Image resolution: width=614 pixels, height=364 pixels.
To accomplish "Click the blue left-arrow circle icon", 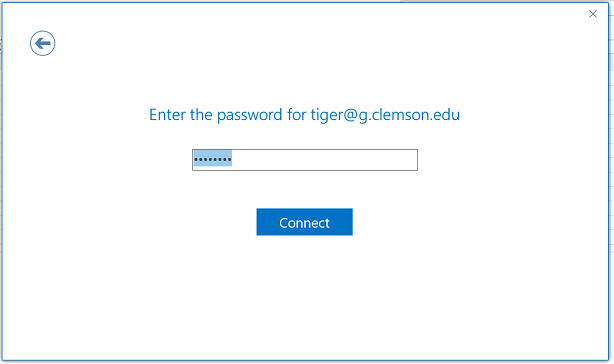I will (42, 43).
